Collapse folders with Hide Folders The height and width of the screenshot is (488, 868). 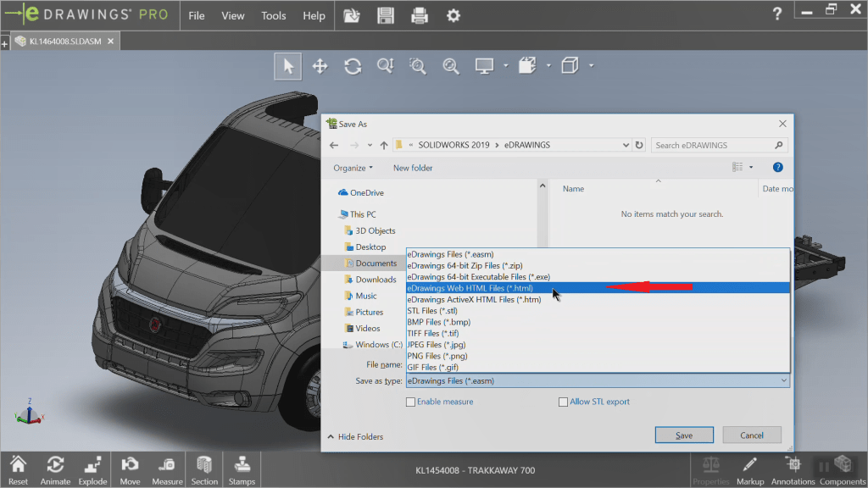[x=355, y=437]
